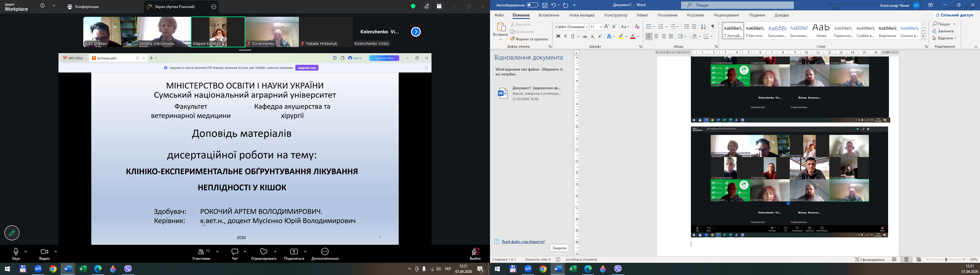
Task: Open the Рецензування ribbon tab
Action: pyautogui.click(x=726, y=16)
